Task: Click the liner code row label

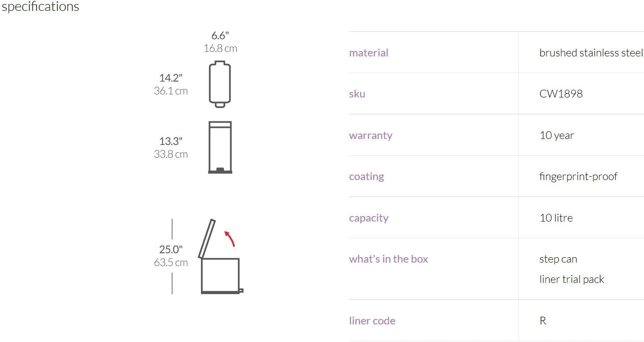Action: pyautogui.click(x=372, y=321)
